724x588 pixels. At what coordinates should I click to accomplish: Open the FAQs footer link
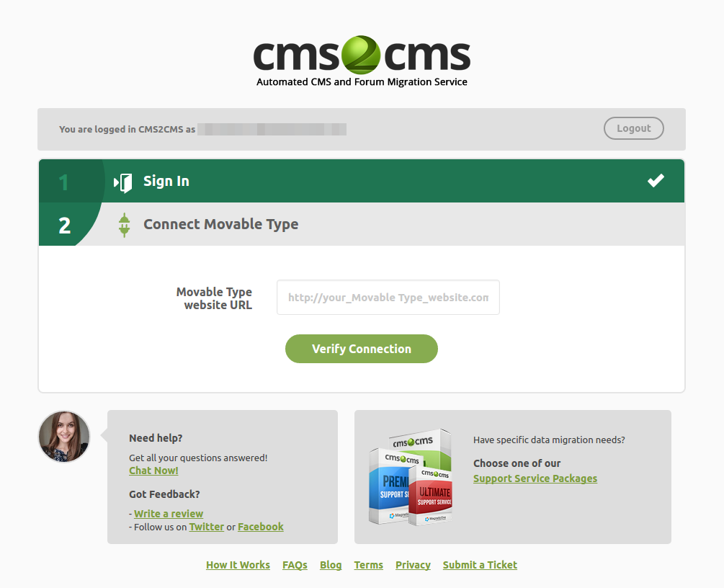[x=295, y=565]
